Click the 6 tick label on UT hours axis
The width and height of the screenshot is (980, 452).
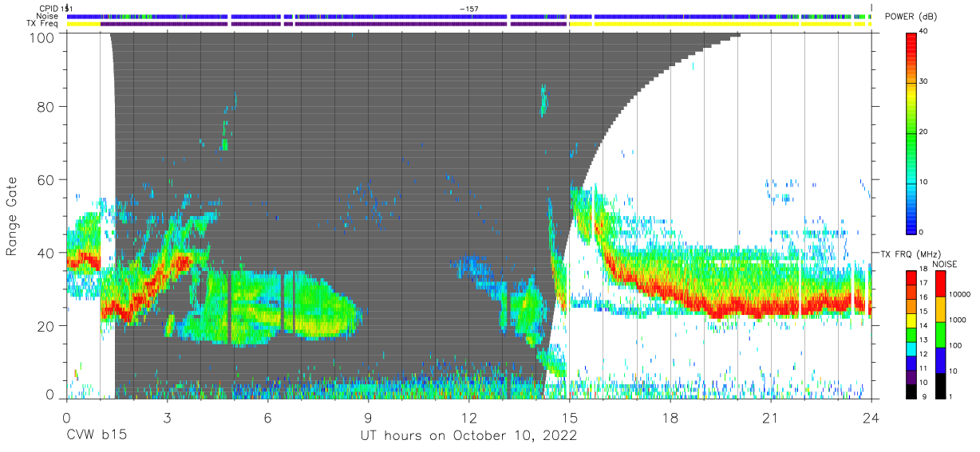click(267, 417)
